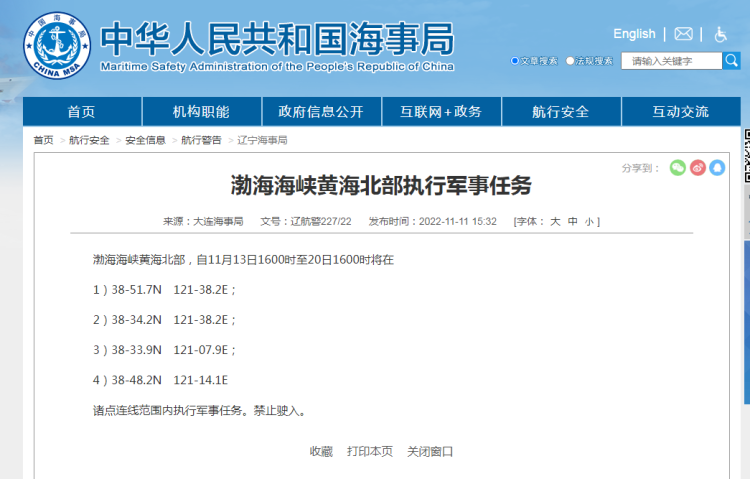Click the 打印本页 link
This screenshot has height=479, width=750.
pyautogui.click(x=370, y=452)
